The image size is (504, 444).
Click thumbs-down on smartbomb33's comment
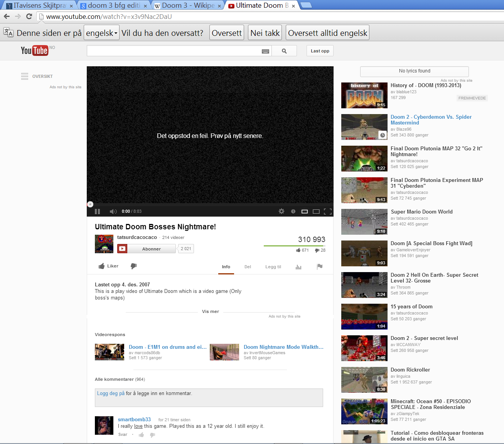[152, 435]
